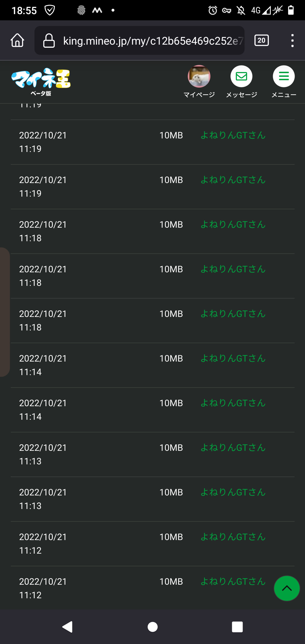Open the browser three-dot overflow menu
The image size is (305, 644).
tap(292, 40)
